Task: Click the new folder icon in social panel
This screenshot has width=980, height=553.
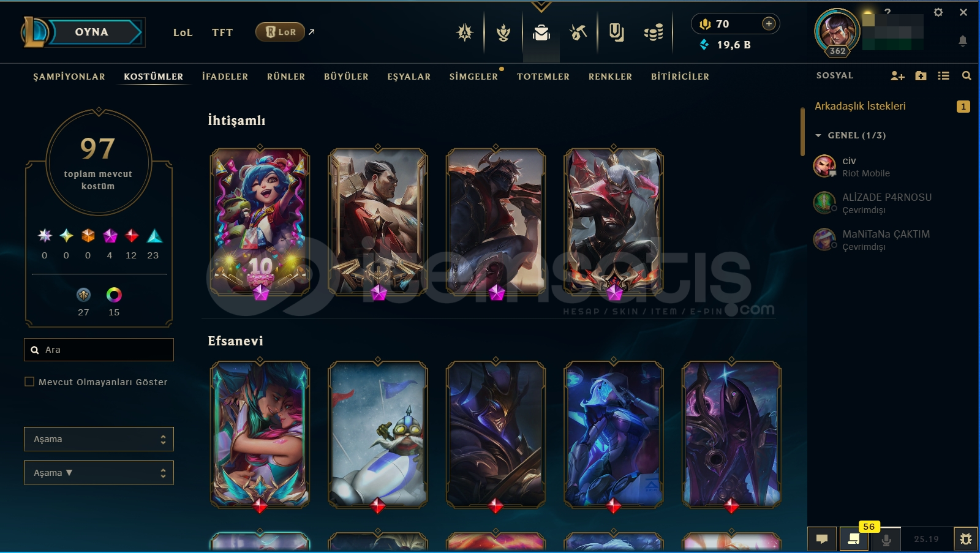Action: 921,76
